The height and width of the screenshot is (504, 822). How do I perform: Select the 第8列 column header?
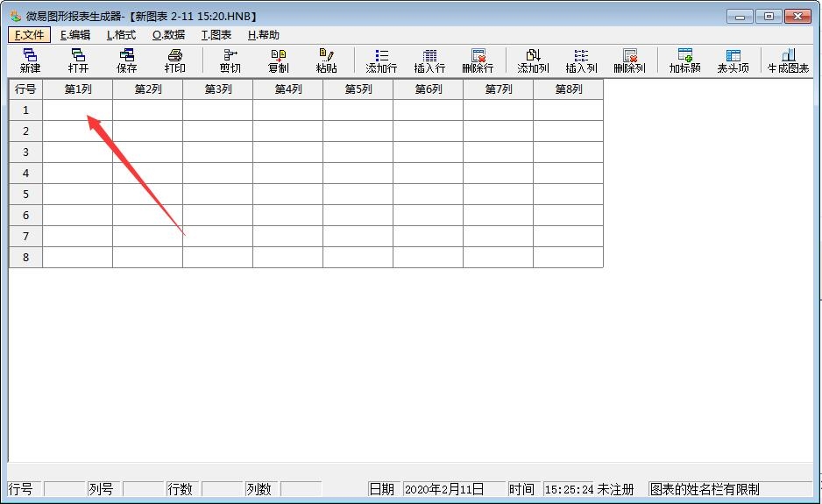(x=568, y=89)
